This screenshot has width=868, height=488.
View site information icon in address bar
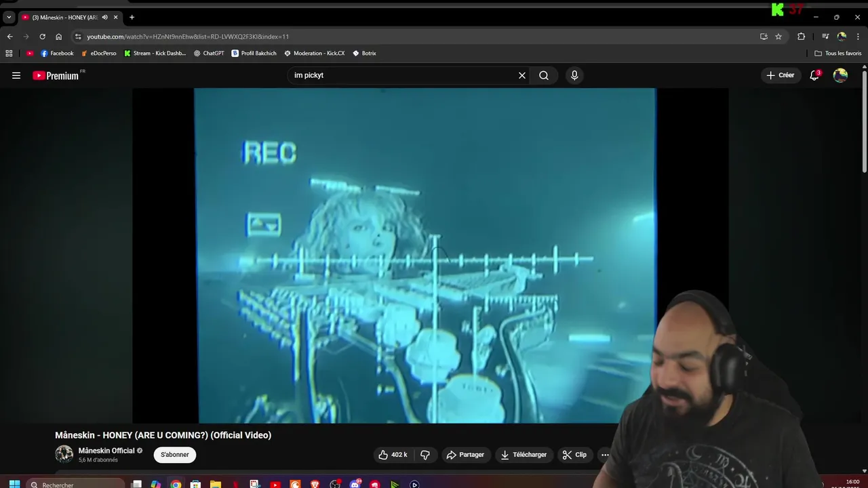[x=78, y=37]
